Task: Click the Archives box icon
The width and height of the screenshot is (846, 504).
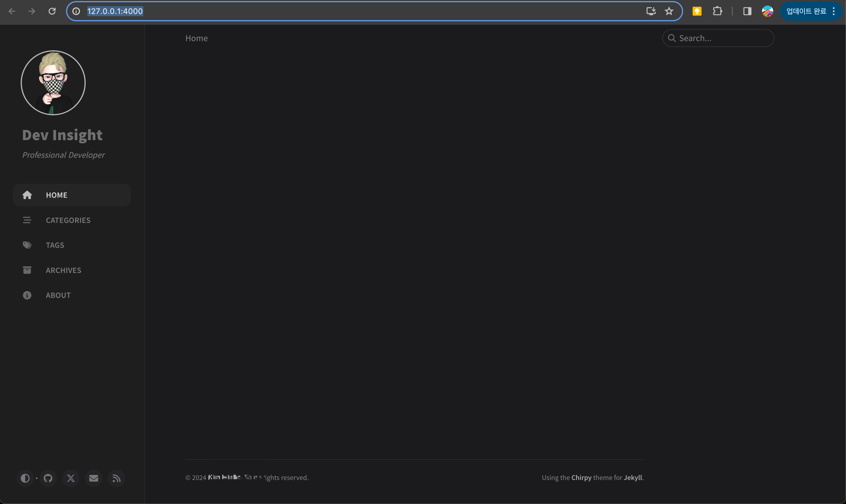Action: tap(27, 270)
